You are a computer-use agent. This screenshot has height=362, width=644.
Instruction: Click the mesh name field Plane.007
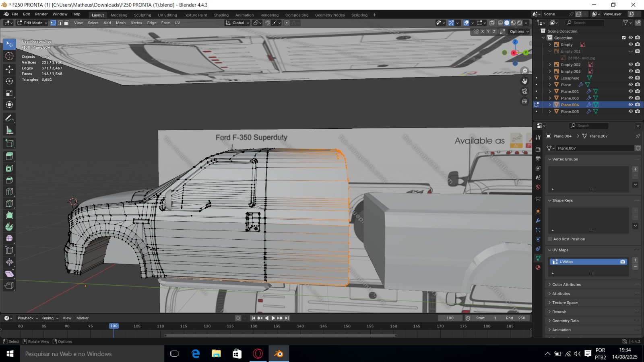(594, 148)
